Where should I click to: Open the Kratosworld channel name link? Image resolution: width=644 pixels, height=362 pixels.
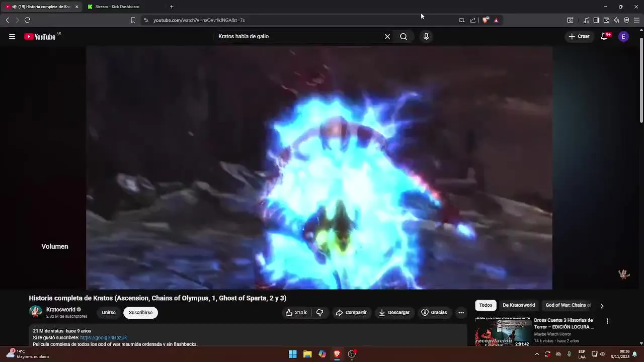[x=61, y=310]
